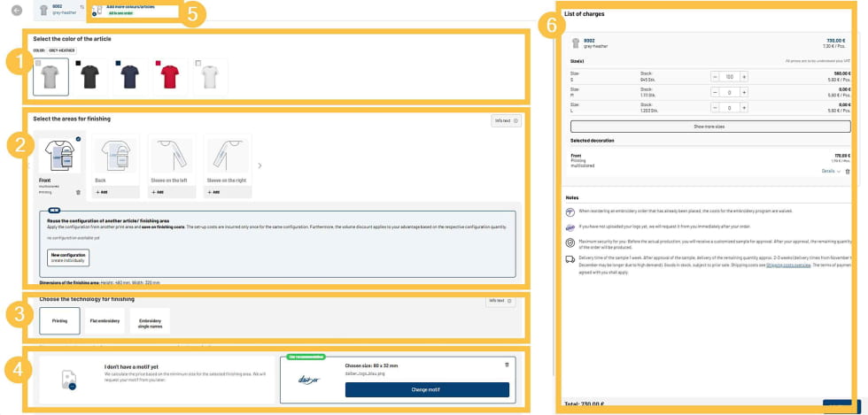Edit the size L quantity field

730,108
